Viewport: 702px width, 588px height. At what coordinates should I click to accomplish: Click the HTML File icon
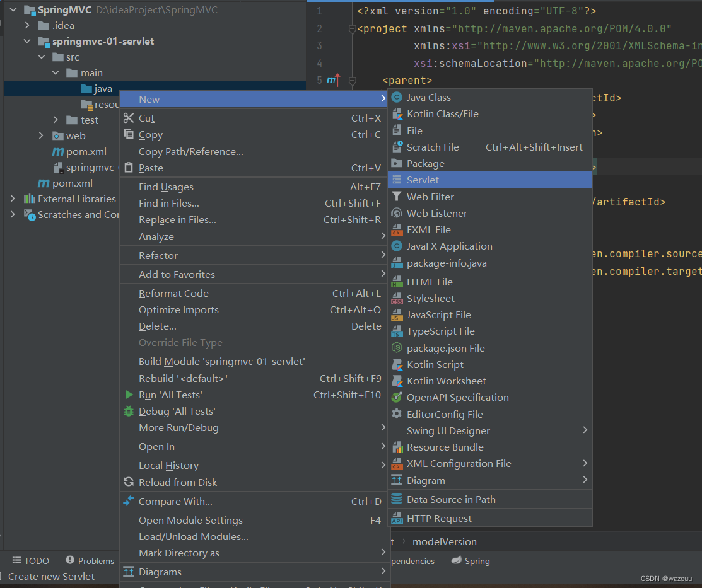tap(397, 282)
